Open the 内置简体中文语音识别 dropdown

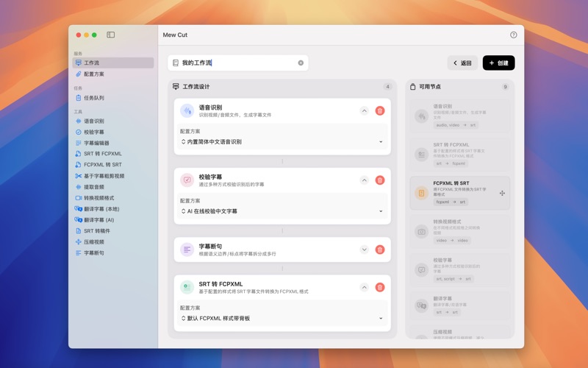coord(282,141)
